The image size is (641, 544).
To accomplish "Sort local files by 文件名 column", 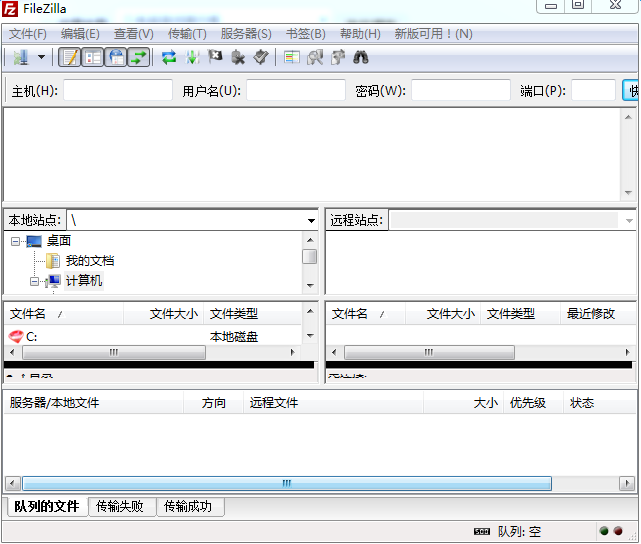I will pyautogui.click(x=63, y=314).
